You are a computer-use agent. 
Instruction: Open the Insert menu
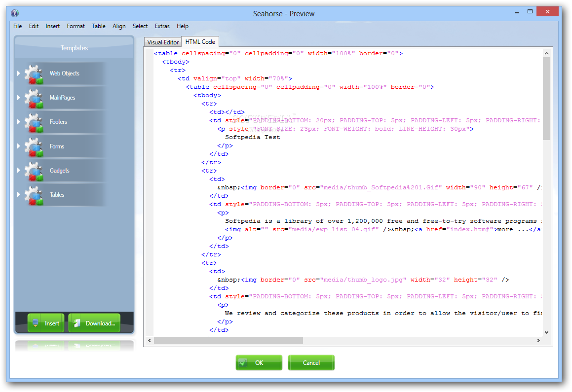pos(52,26)
